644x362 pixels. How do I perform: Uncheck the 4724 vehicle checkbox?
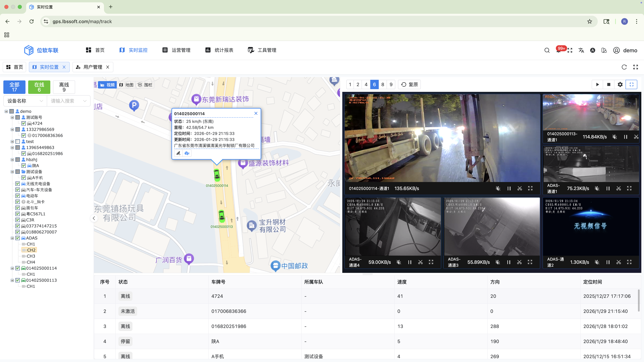pyautogui.click(x=24, y=123)
